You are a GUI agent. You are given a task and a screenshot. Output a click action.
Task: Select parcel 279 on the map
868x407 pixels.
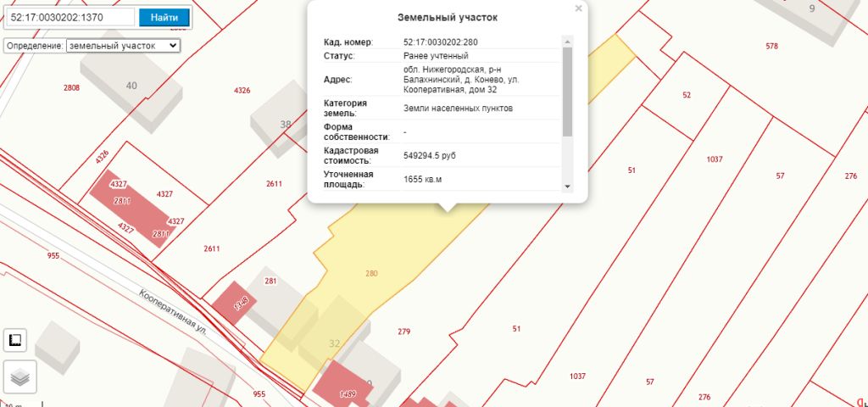coord(404,332)
